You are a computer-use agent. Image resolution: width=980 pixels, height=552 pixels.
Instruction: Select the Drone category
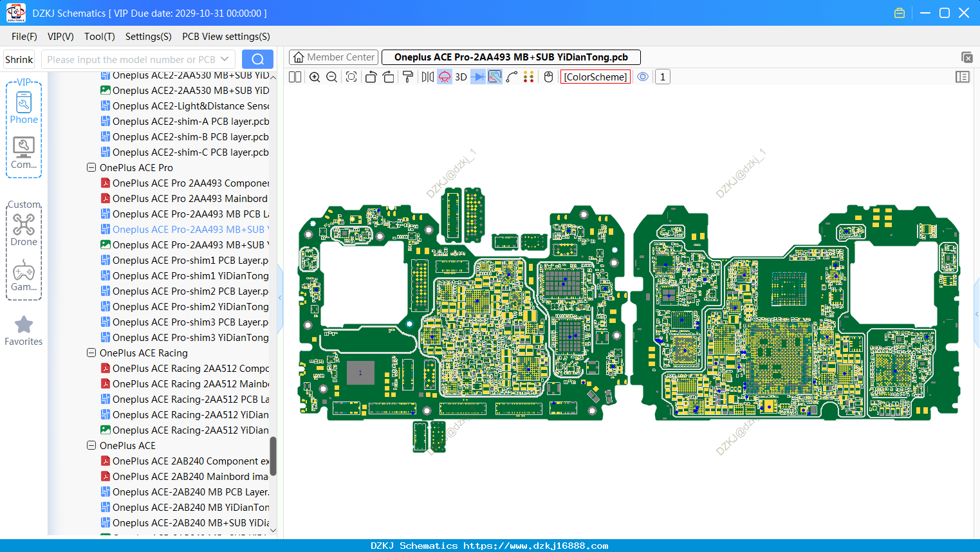[24, 230]
